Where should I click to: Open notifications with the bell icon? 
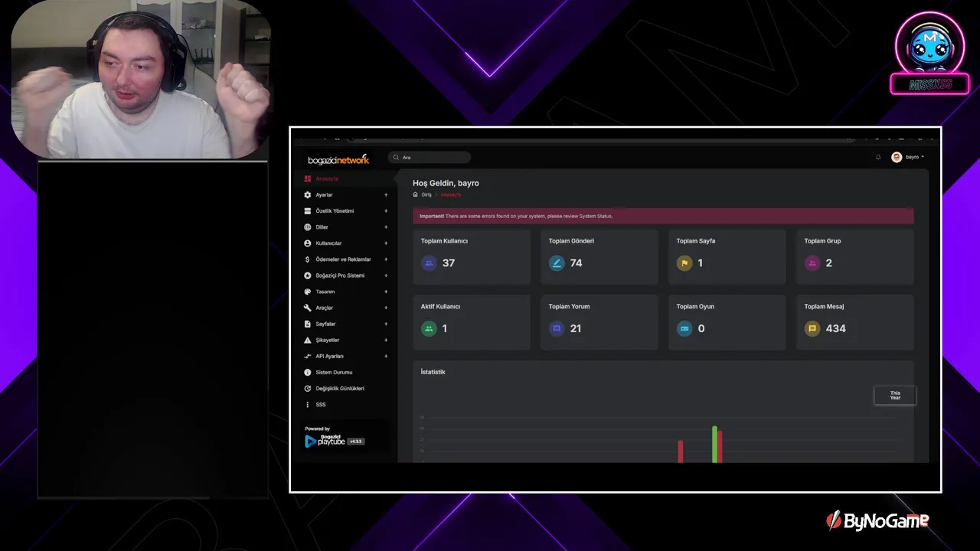point(878,157)
